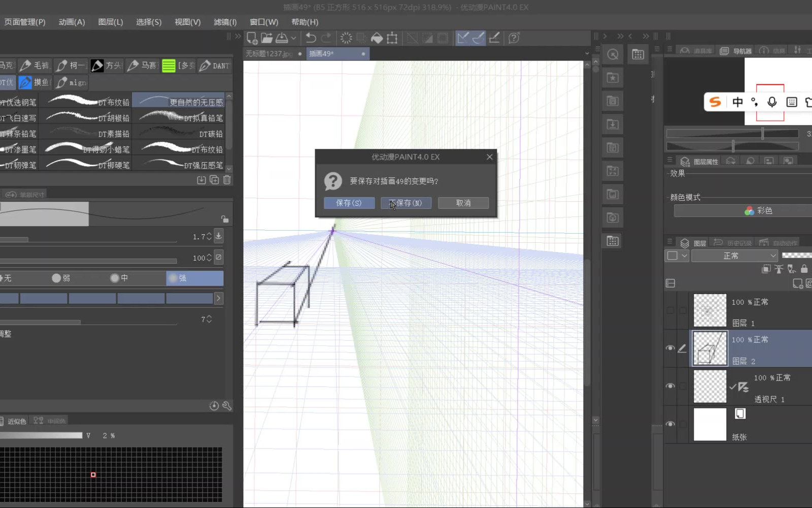Click the reset tool properties icon
This screenshot has height=508, width=812.
(x=214, y=406)
